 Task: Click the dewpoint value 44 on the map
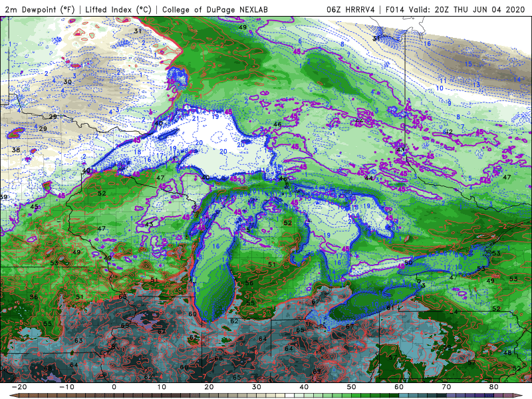coord(368,178)
